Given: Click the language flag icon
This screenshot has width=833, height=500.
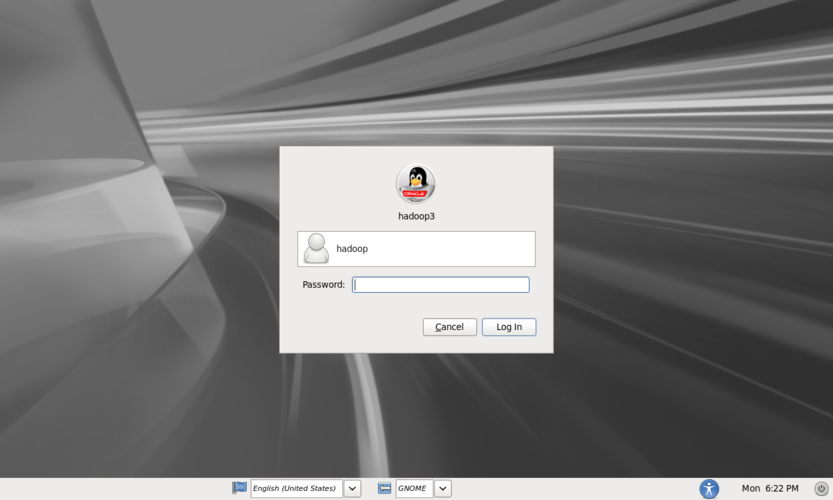Looking at the screenshot, I should [240, 488].
